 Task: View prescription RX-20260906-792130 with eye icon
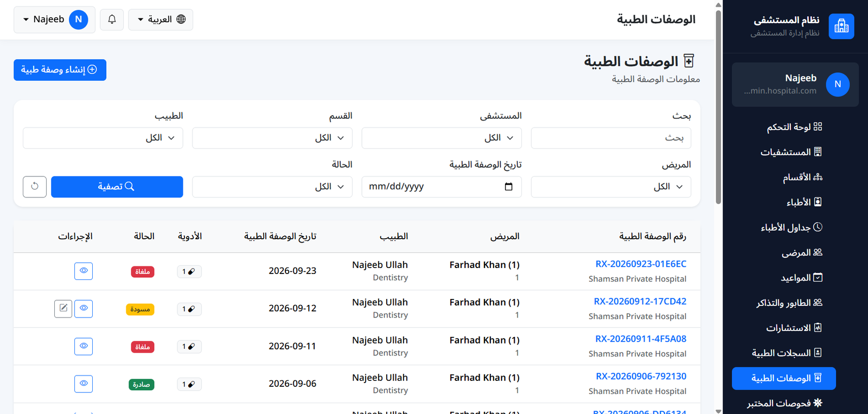coord(84,384)
